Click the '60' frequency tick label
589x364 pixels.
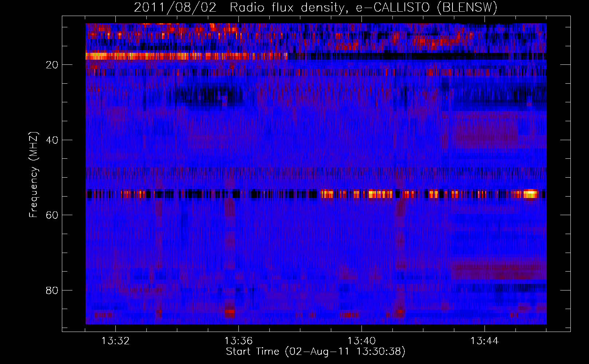[52, 215]
